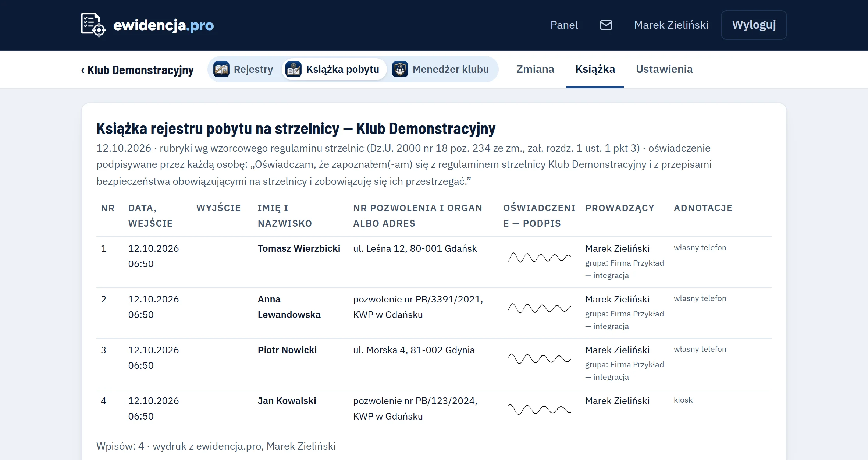Image resolution: width=868 pixels, height=460 pixels.
Task: Switch to the Rejestry section
Action: (243, 69)
